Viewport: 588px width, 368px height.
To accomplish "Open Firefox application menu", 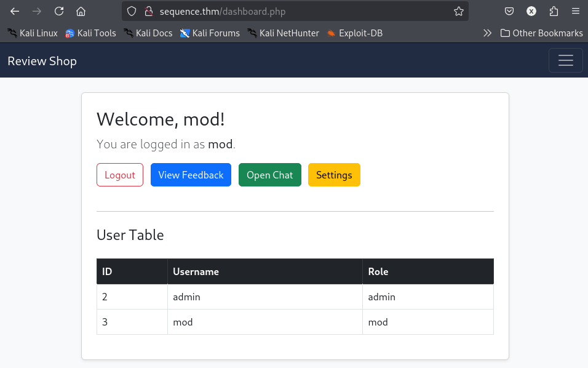I will coord(576,11).
